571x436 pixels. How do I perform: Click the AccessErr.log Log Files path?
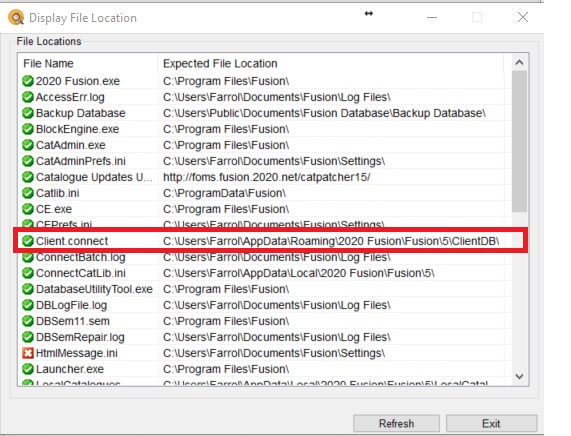(277, 97)
